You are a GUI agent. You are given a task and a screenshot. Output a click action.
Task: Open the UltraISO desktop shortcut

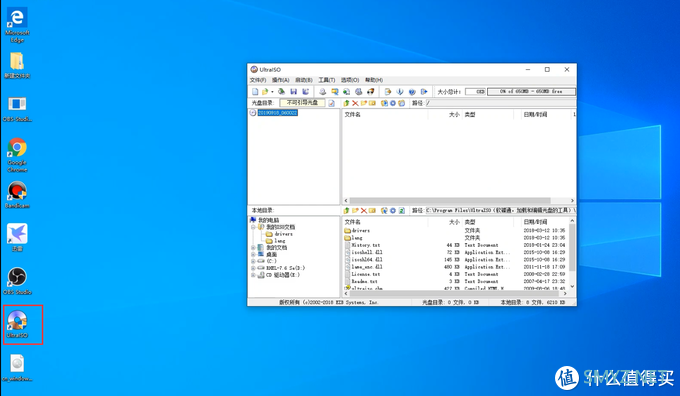click(x=17, y=324)
